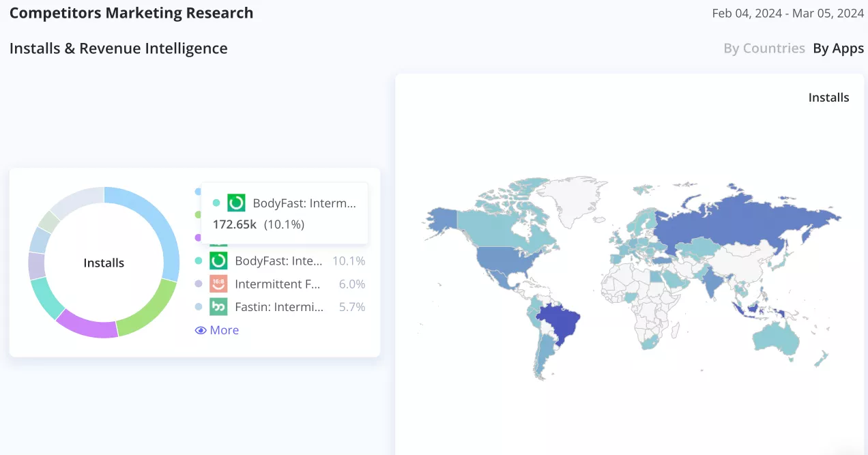Select the pale gray top-left donut segment
This screenshot has width=868, height=455.
75,199
